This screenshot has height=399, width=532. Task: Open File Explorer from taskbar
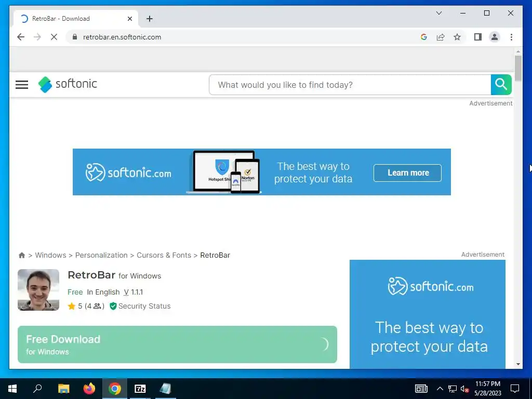[63, 389]
